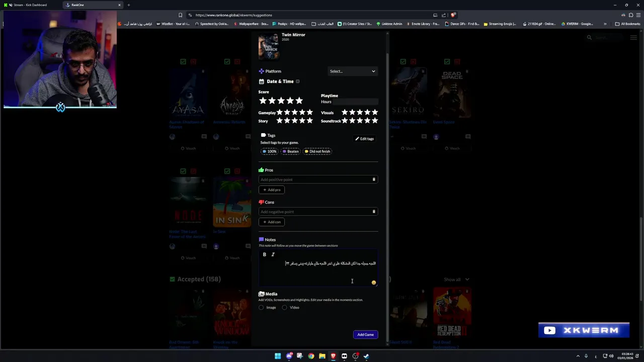Toggle bold formatting in Notes
Image resolution: width=644 pixels, height=362 pixels.
click(264, 254)
